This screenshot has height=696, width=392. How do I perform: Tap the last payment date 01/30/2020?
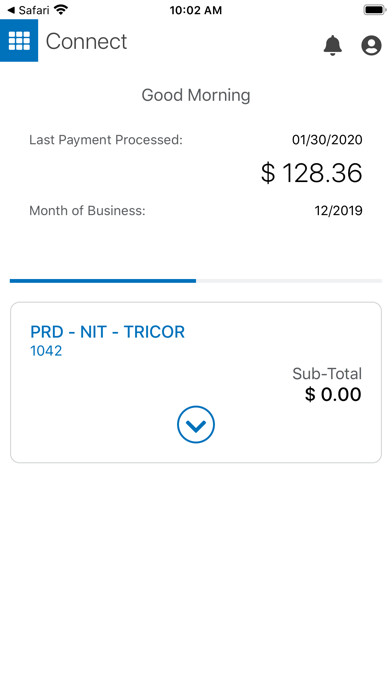[327, 140]
